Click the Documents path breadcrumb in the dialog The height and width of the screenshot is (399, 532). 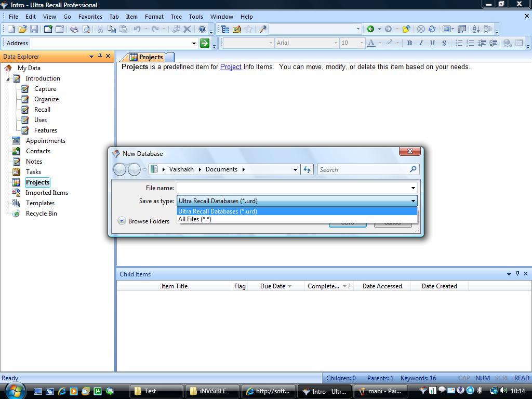point(221,169)
